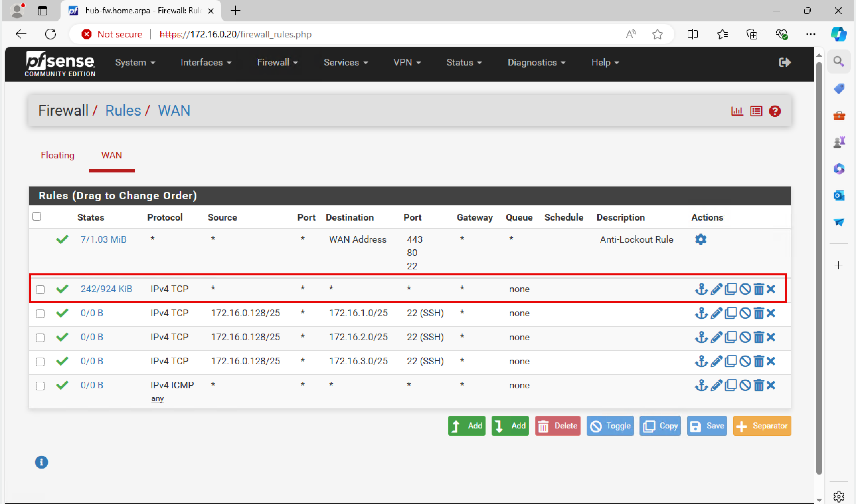Open related log entries icon
Screen dimensions: 856x504
click(756, 111)
